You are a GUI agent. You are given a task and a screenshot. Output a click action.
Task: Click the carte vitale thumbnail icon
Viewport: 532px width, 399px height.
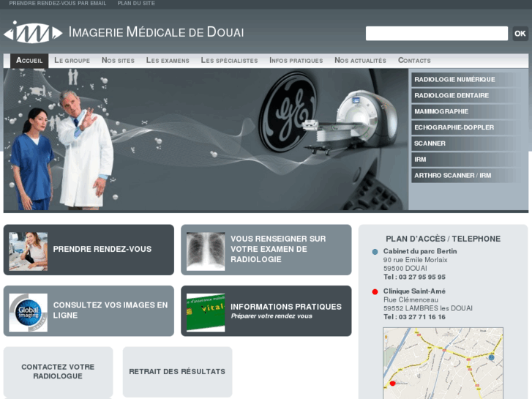pyautogui.click(x=206, y=313)
